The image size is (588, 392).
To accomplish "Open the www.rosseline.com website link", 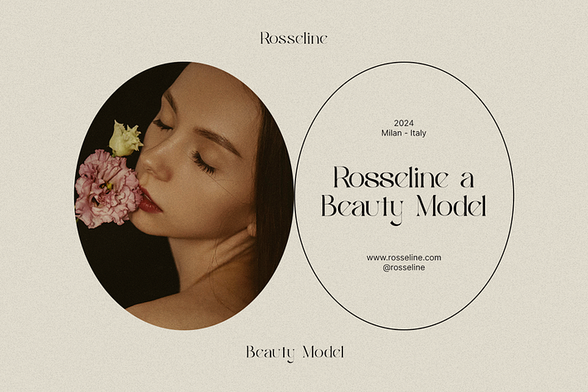I will 404,257.
